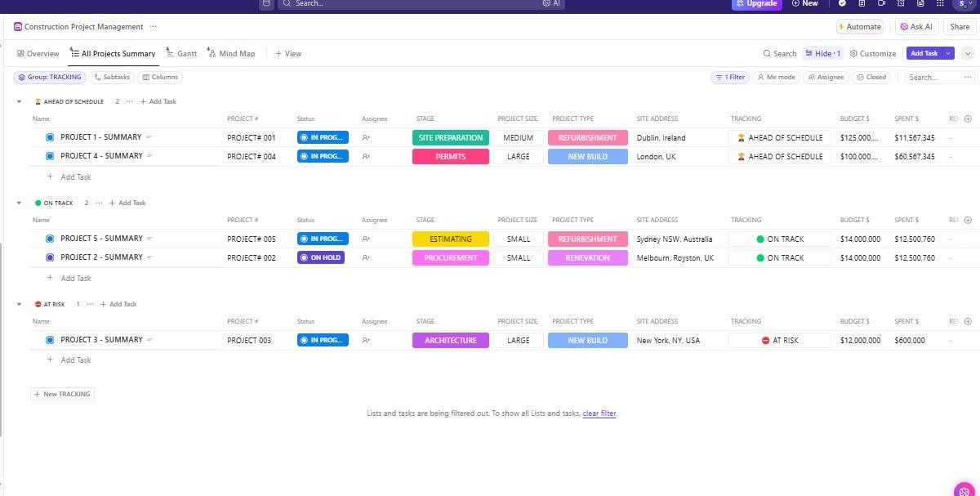The height and width of the screenshot is (496, 980).
Task: Toggle status circle of PROJECT 1 - SUMMARY
Action: pos(50,137)
